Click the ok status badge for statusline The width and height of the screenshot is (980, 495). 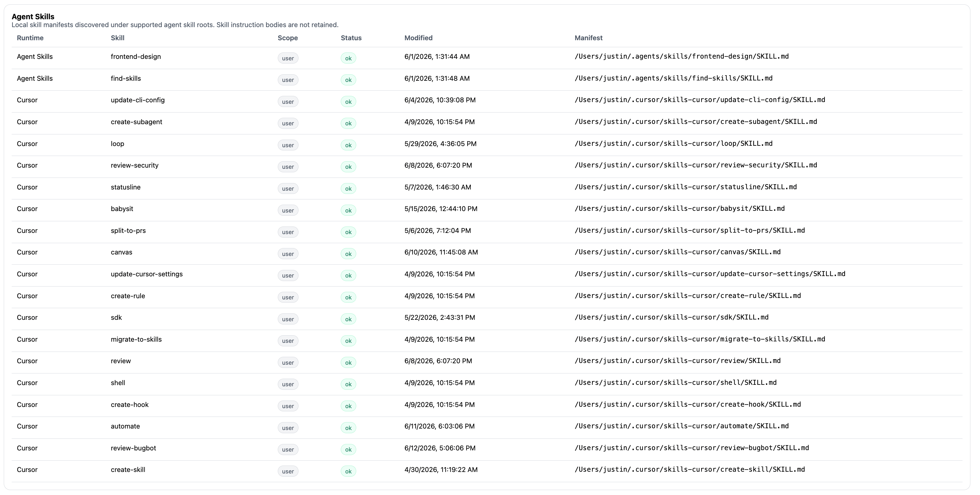(348, 189)
